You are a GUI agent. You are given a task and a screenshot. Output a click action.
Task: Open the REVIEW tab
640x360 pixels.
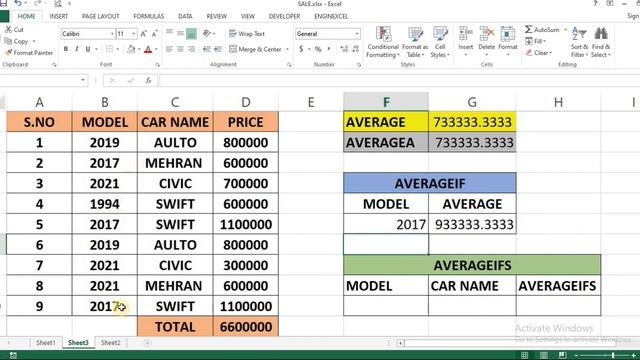[216, 16]
